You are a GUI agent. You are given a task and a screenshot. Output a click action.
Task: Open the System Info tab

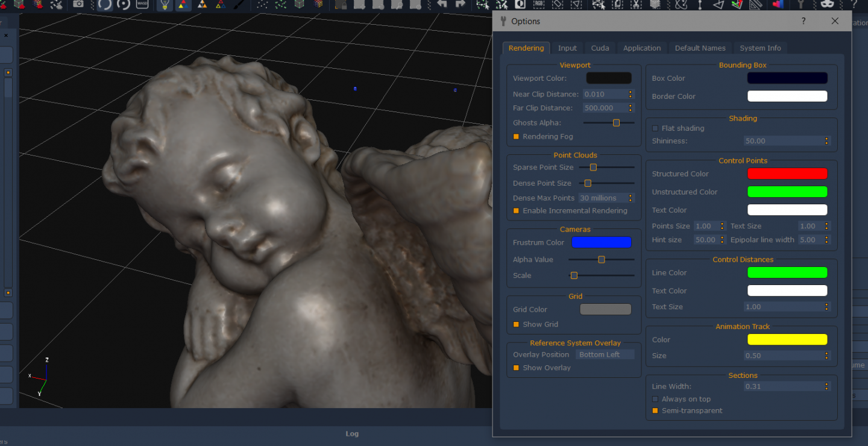tap(760, 48)
